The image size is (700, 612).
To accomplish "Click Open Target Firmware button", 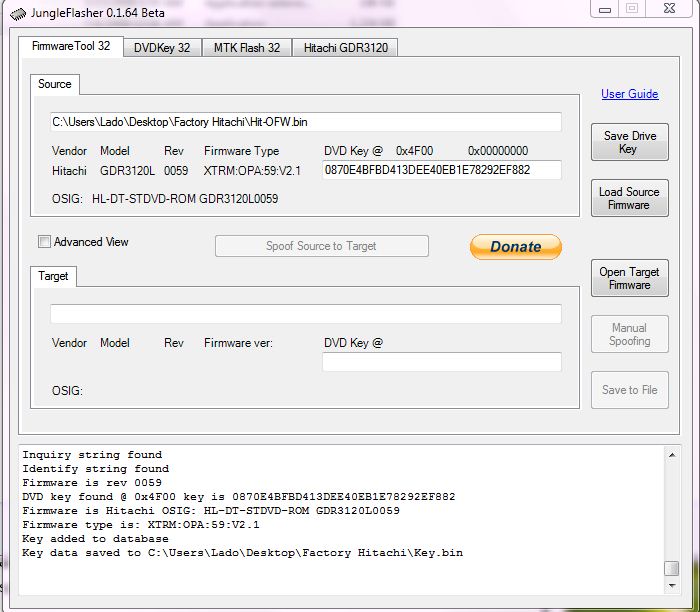I will [629, 278].
